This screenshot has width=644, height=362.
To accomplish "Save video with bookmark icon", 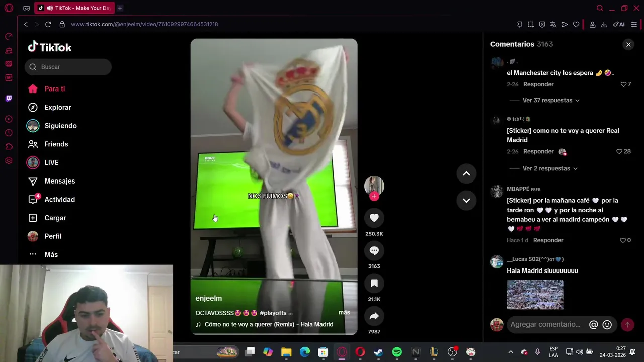I will 374,283.
